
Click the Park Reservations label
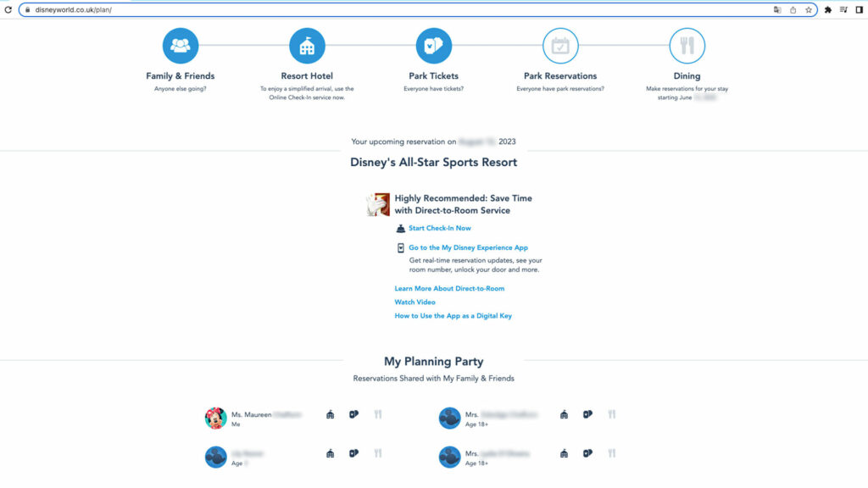[560, 75]
